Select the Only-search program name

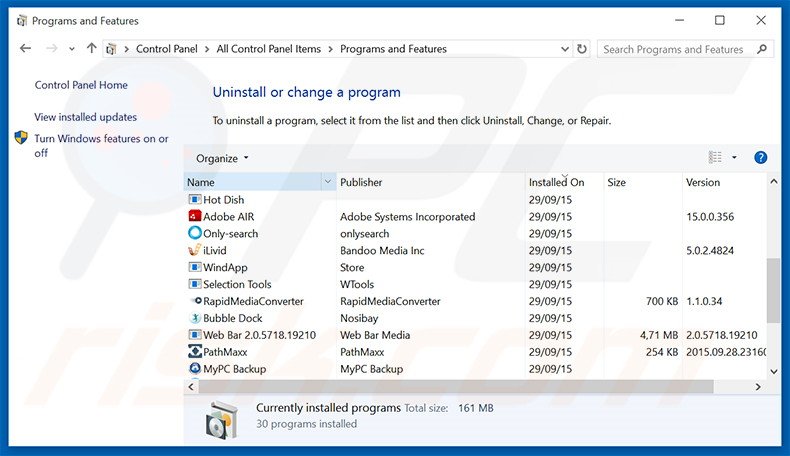click(230, 233)
